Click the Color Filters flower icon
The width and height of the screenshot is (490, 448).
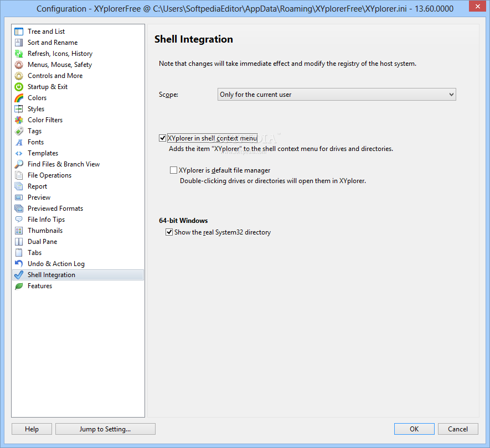19,120
